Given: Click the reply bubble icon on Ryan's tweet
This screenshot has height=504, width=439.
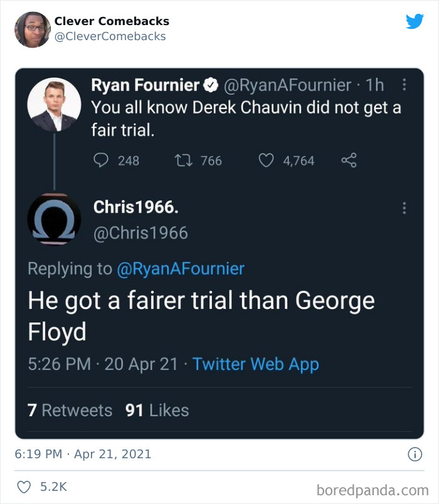Looking at the screenshot, I should (x=101, y=161).
